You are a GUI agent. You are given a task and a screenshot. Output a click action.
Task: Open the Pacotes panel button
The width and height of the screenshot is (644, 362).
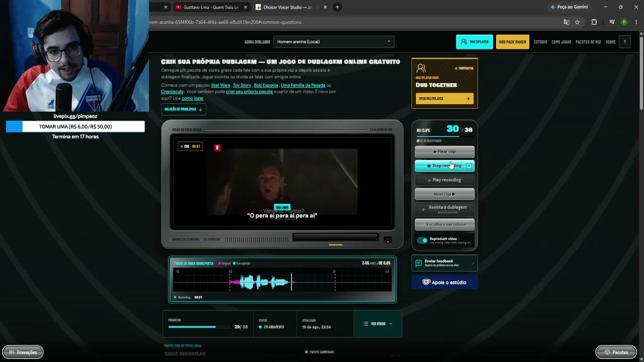(616, 352)
